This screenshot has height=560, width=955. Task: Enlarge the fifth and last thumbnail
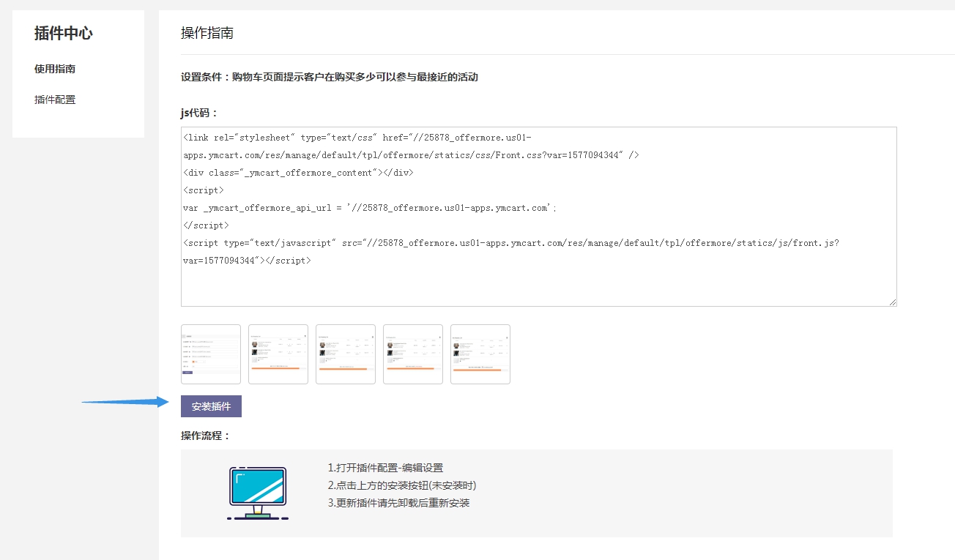pos(480,354)
